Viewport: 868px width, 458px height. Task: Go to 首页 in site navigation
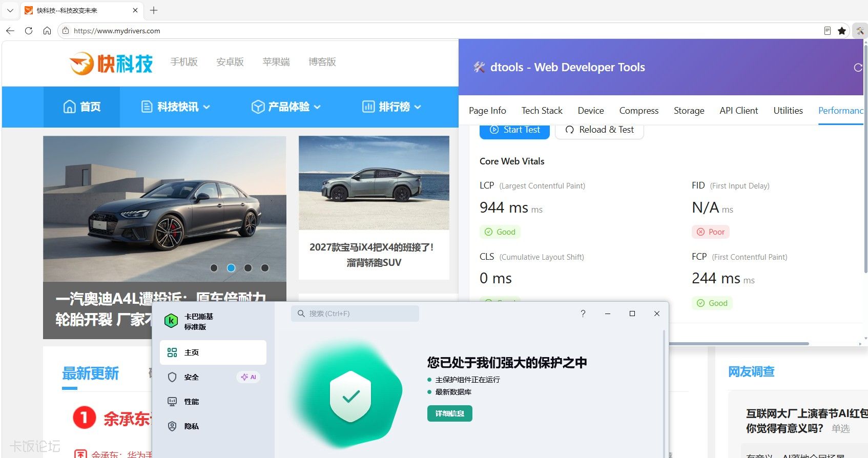(x=81, y=107)
